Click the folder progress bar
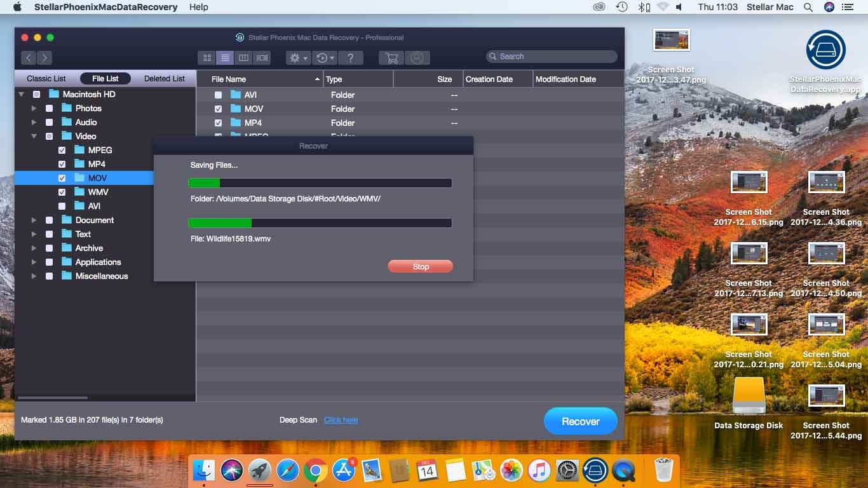This screenshot has width=868, height=488. (320, 183)
